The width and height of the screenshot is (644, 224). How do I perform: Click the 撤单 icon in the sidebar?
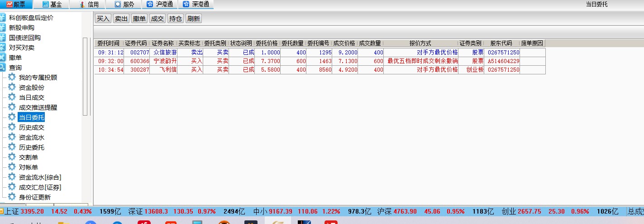3,58
